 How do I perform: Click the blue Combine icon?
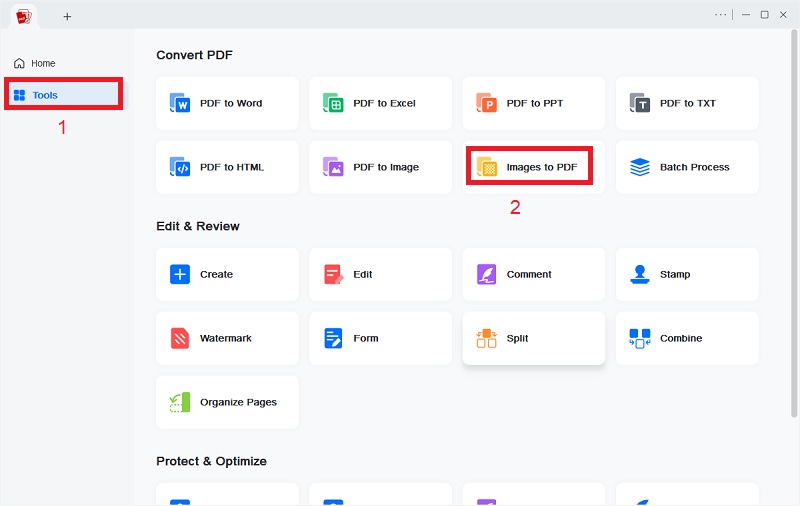point(640,338)
